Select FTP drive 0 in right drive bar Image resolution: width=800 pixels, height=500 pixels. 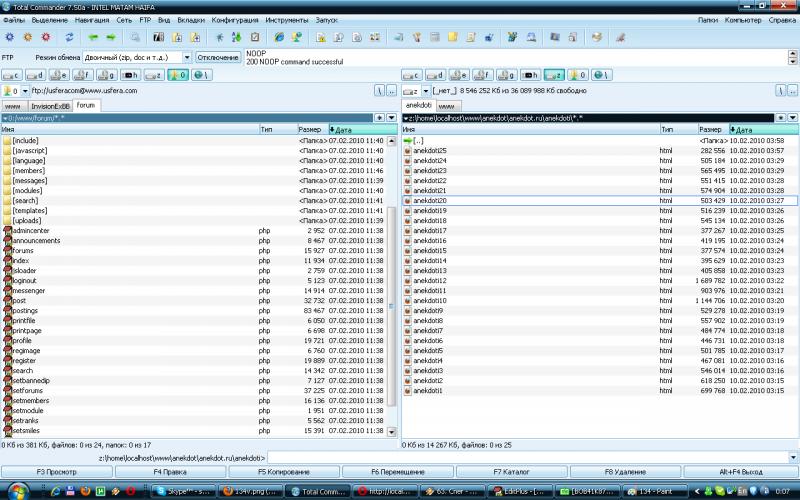pyautogui.click(x=578, y=75)
